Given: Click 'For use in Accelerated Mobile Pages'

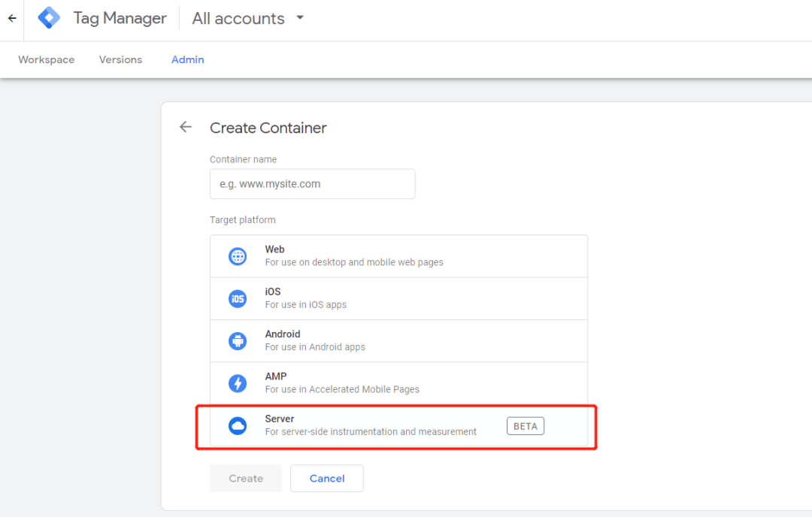Looking at the screenshot, I should (342, 390).
